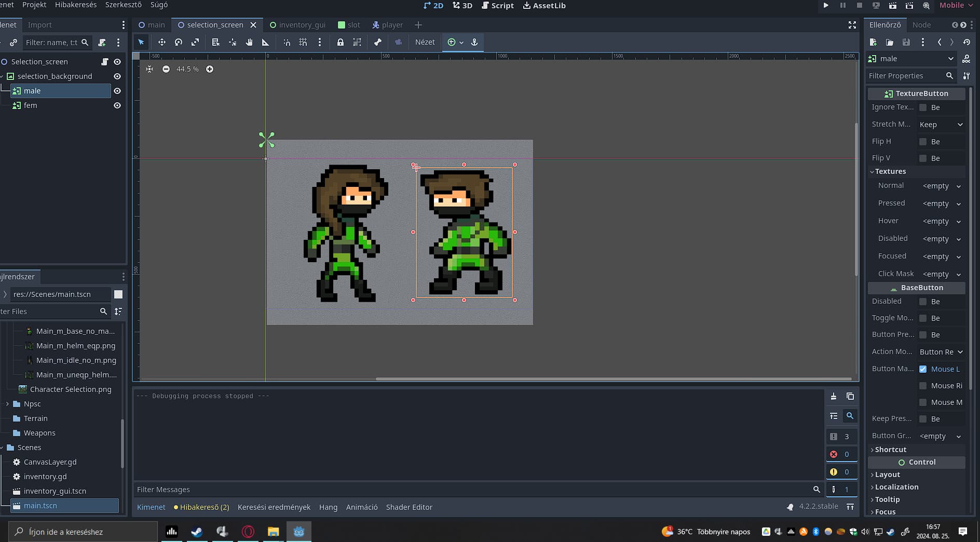Open inspector history icon
980x542 pixels.
[967, 42]
